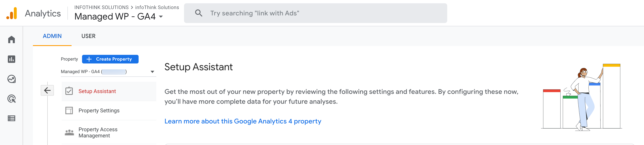Image resolution: width=644 pixels, height=145 pixels.
Task: Open Configure table icon in sidebar
Action: (12, 118)
